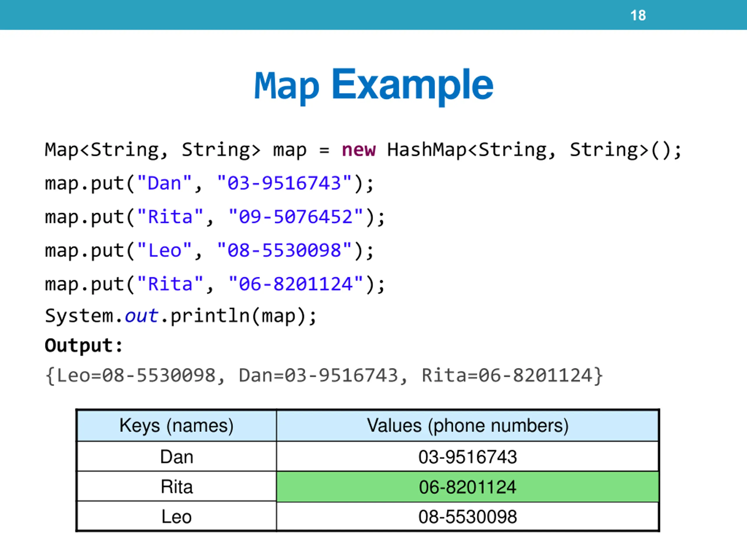747x560 pixels.
Task: Click the slide number 18
Action: [638, 15]
